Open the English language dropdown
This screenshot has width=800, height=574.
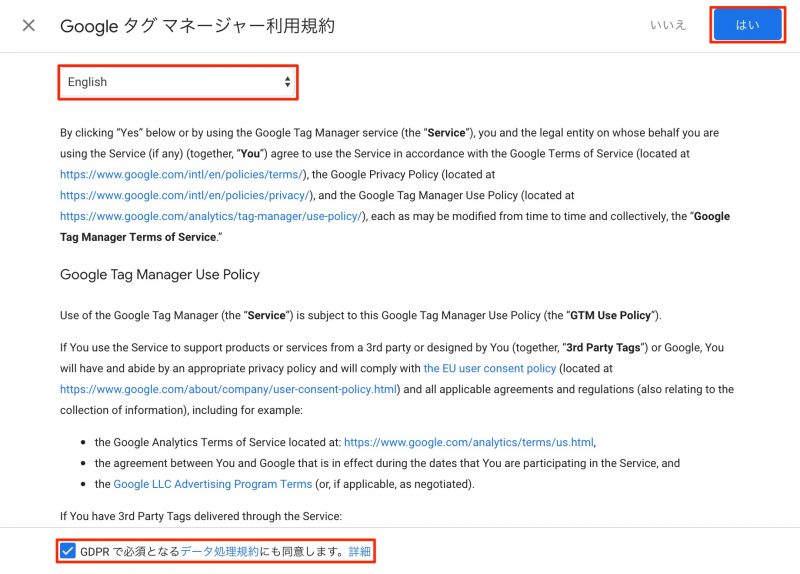click(x=178, y=82)
